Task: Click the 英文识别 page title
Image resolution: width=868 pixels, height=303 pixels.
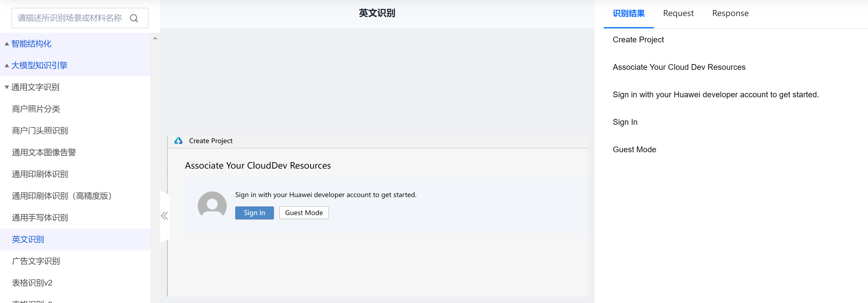Action: click(x=377, y=13)
